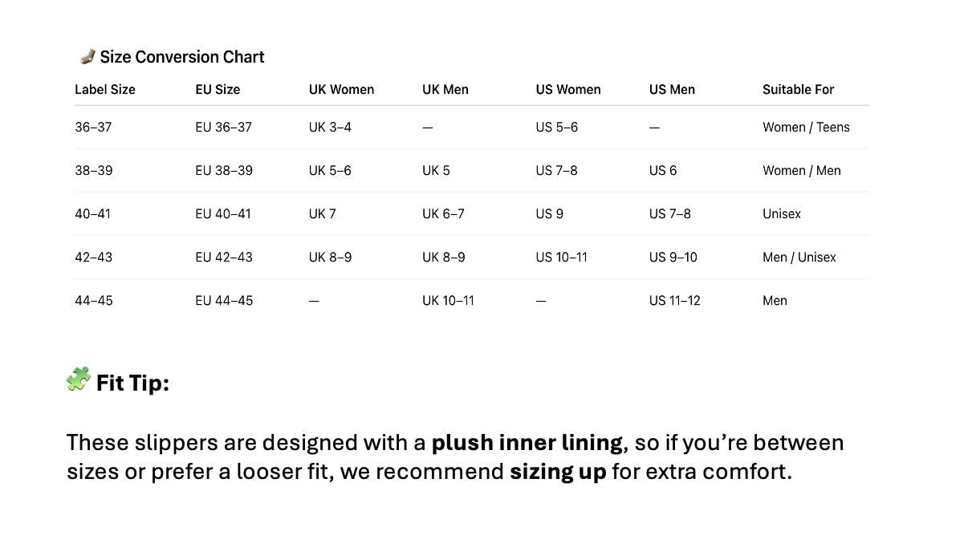Screen dimensions: 968x560
Task: Select the EU 38–39 cell
Action: tap(224, 171)
